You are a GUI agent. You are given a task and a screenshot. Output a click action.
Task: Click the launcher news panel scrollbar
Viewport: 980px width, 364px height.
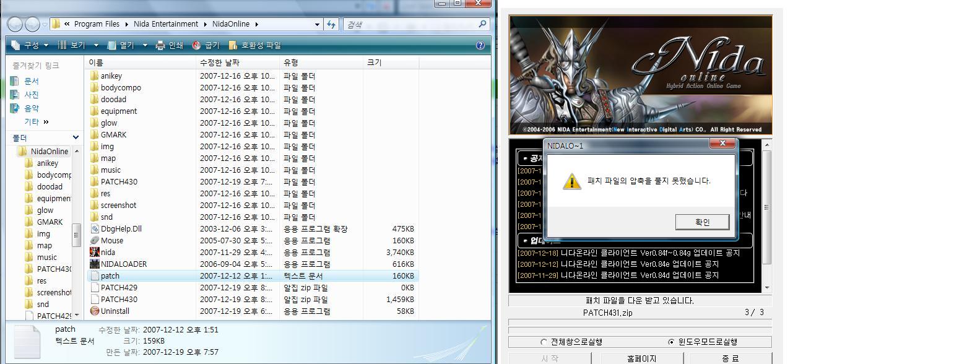pos(767,207)
